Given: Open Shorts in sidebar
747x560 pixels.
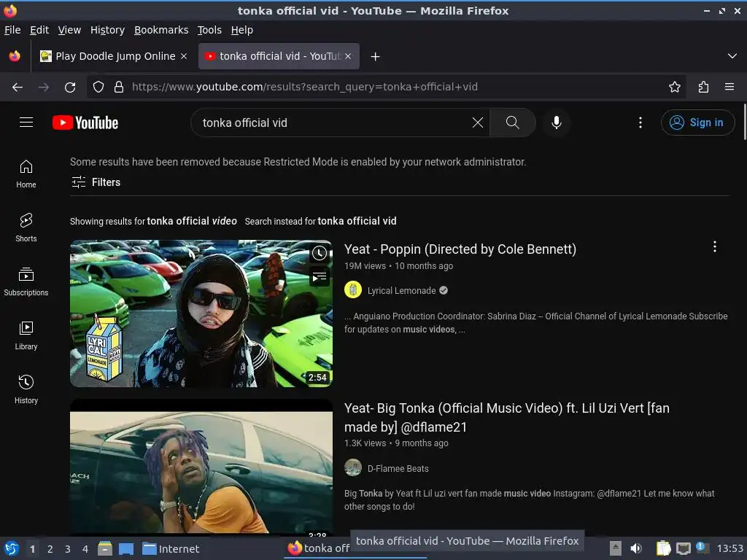Looking at the screenshot, I should click(26, 227).
